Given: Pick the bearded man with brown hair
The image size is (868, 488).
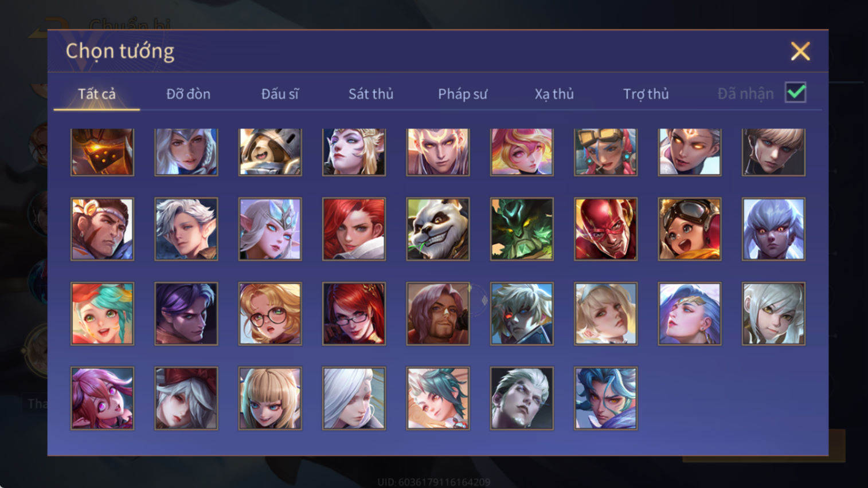Looking at the screenshot, I should (438, 314).
